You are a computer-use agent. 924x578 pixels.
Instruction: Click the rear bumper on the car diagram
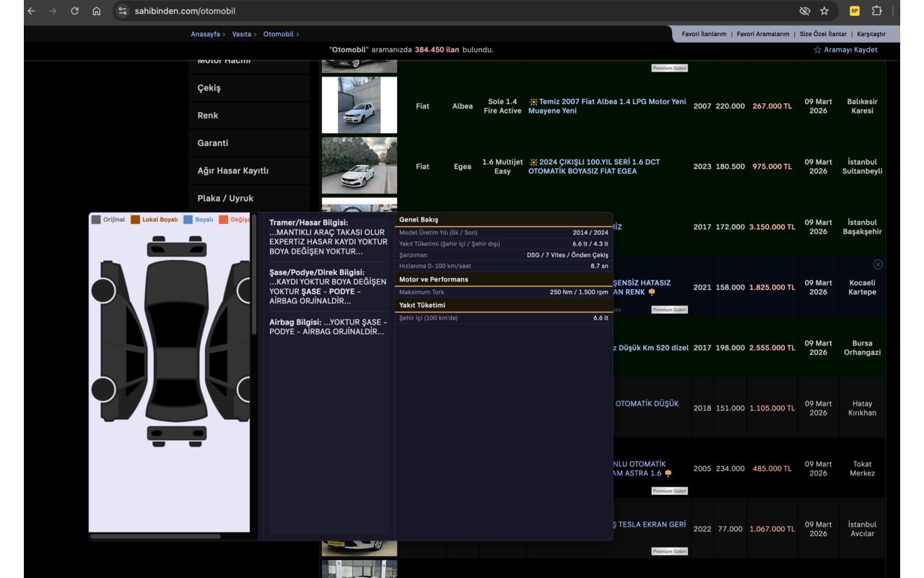coord(177,433)
